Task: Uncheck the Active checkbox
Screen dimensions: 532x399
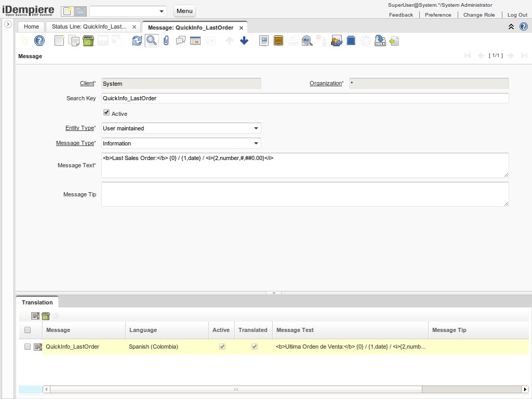Action: point(107,112)
